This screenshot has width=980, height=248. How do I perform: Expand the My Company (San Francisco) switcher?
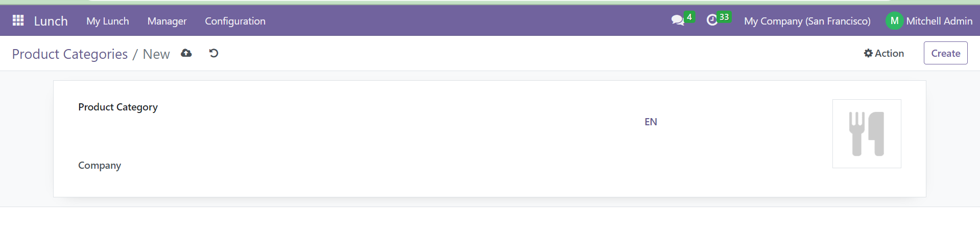[x=807, y=21]
